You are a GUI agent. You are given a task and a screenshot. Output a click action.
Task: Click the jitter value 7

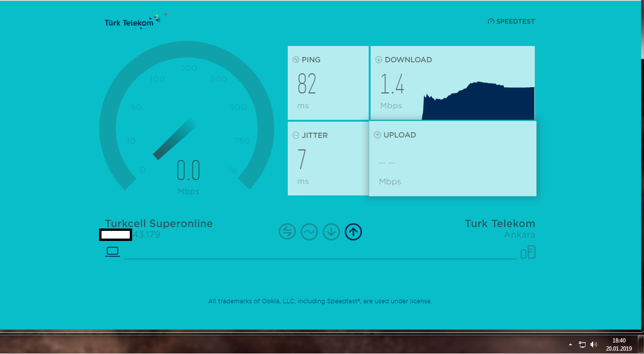pyautogui.click(x=302, y=160)
